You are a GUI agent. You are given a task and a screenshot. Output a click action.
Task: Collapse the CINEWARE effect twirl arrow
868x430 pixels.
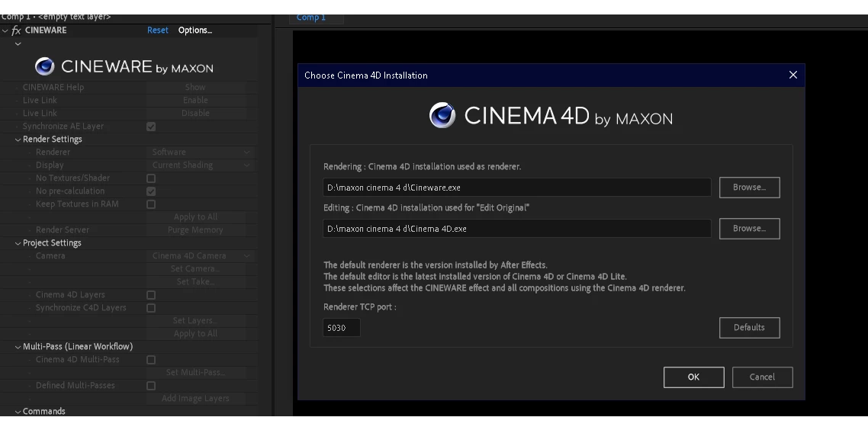[x=5, y=30]
